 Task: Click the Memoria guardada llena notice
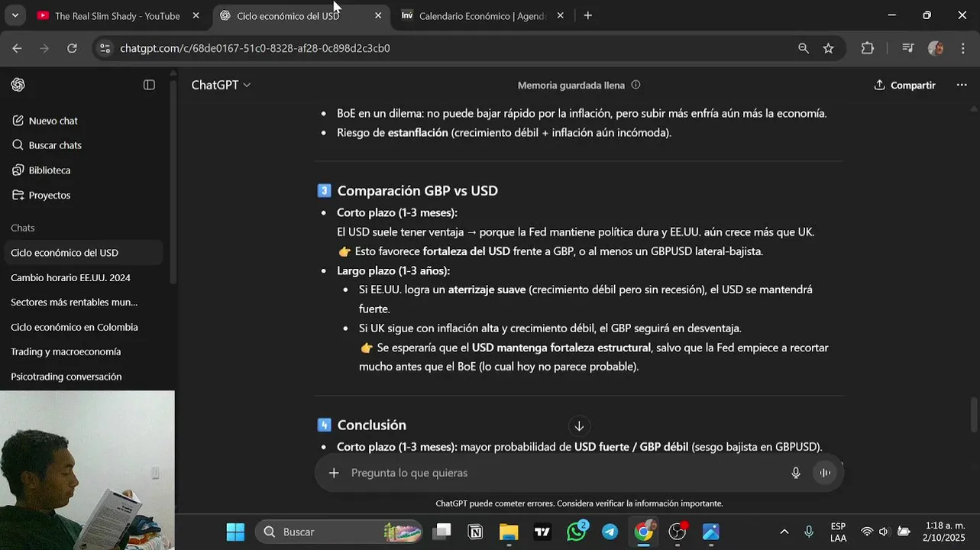coord(571,85)
